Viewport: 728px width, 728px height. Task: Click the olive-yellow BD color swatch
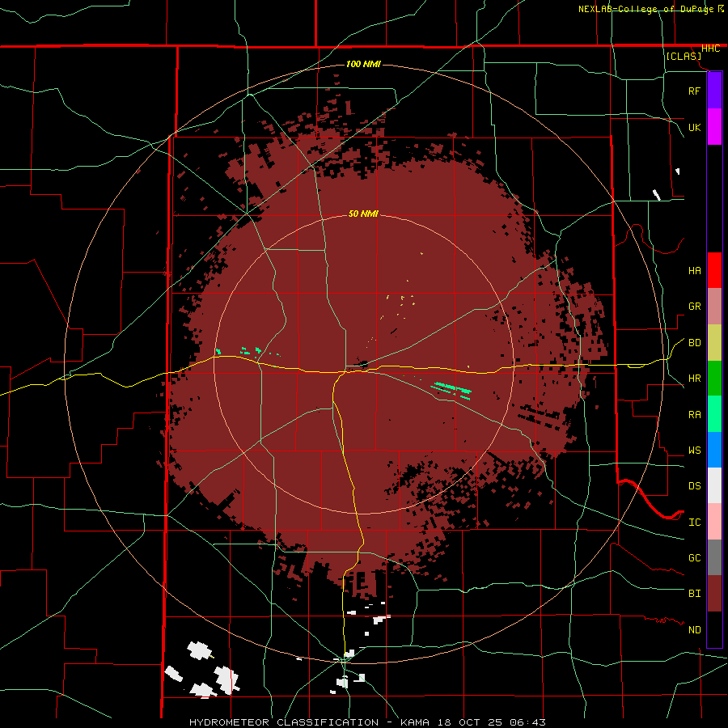[x=714, y=343]
